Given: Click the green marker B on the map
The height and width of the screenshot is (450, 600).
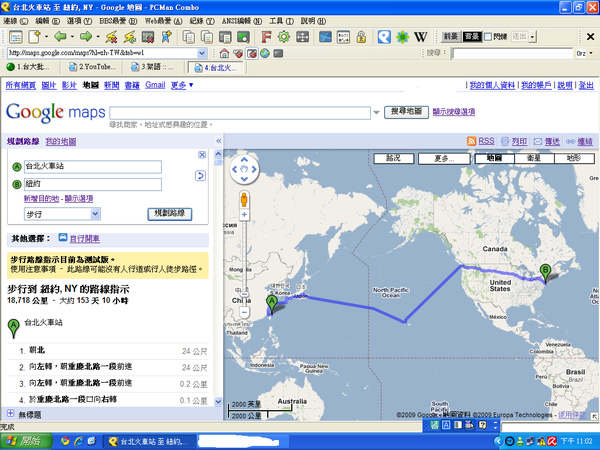Looking at the screenshot, I should click(x=545, y=274).
